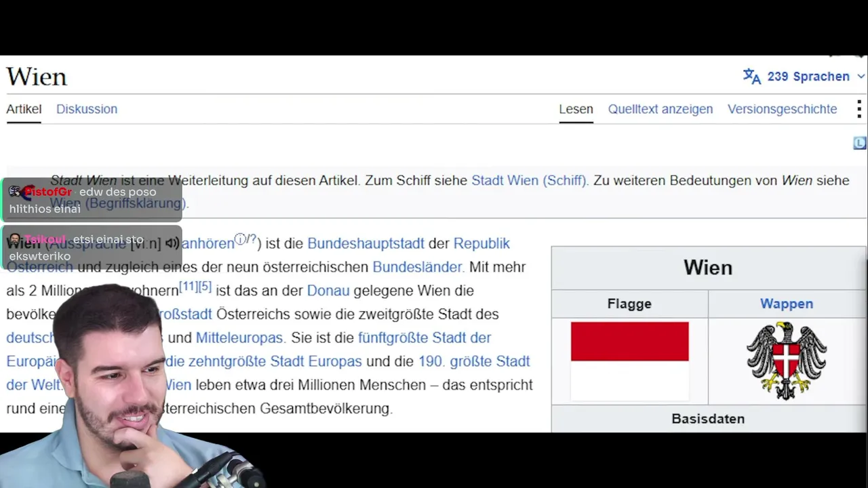Open die zehntgrößte Stadt Europas link
This screenshot has height=488, width=868.
[263, 361]
